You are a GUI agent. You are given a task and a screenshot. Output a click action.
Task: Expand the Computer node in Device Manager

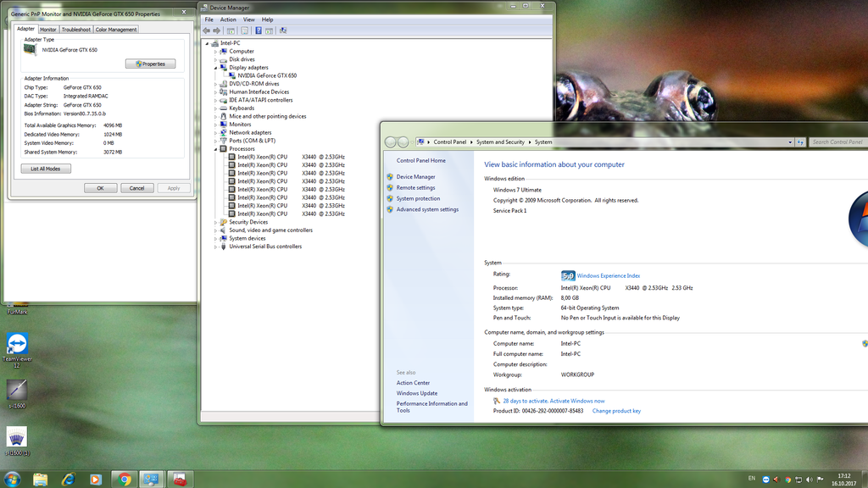click(x=216, y=52)
